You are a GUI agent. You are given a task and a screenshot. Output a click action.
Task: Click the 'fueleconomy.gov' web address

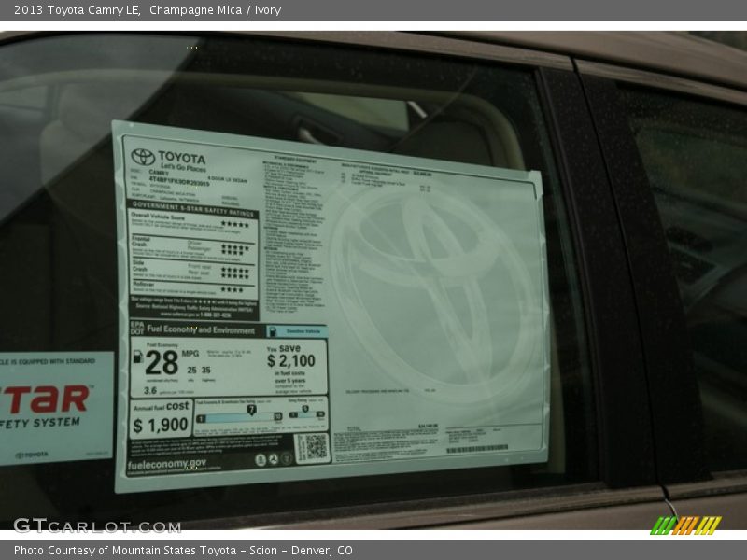[167, 464]
